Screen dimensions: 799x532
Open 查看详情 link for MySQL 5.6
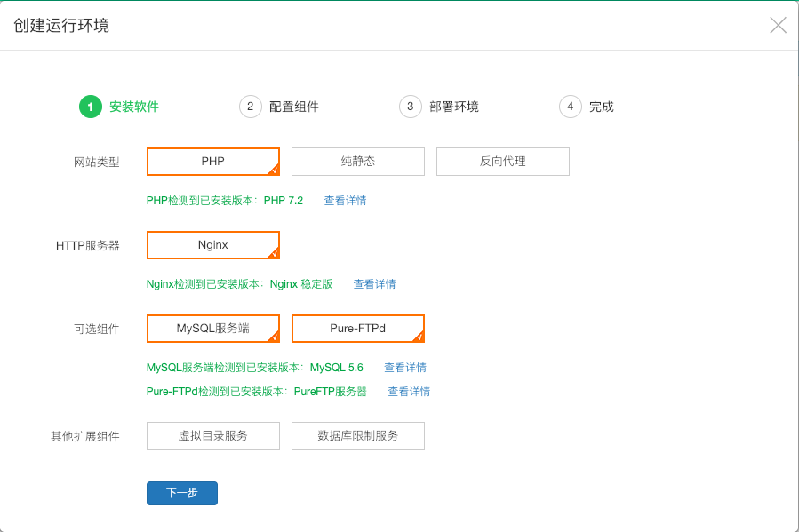[x=405, y=368]
